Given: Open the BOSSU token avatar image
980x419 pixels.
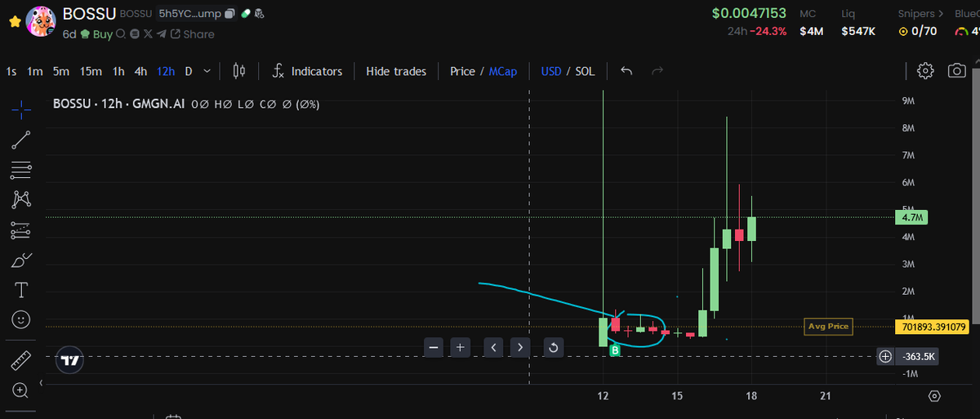Looking at the screenshot, I should [41, 22].
